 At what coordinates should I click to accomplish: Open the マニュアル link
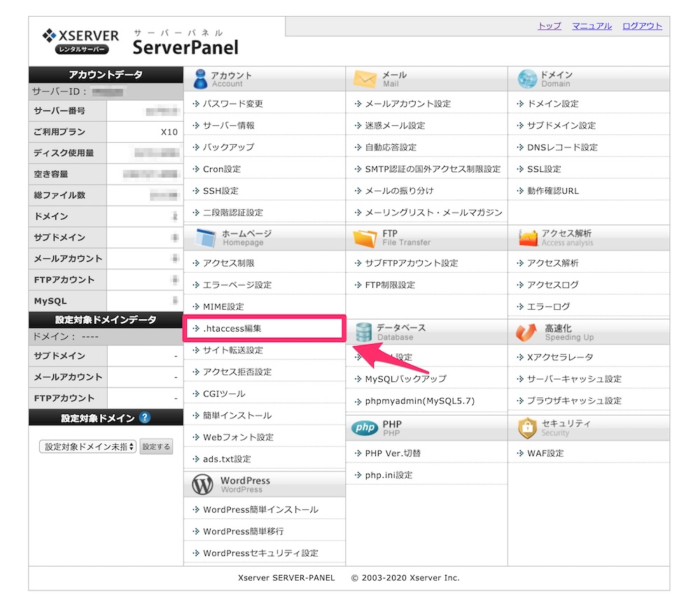tap(591, 26)
